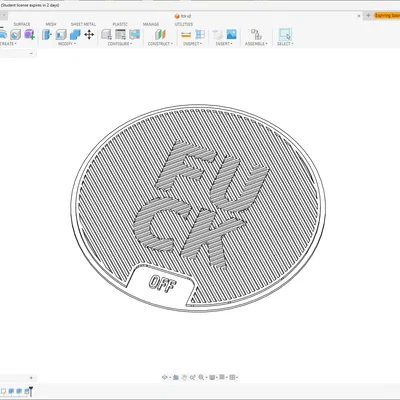Open the configuration table icon

(120, 34)
